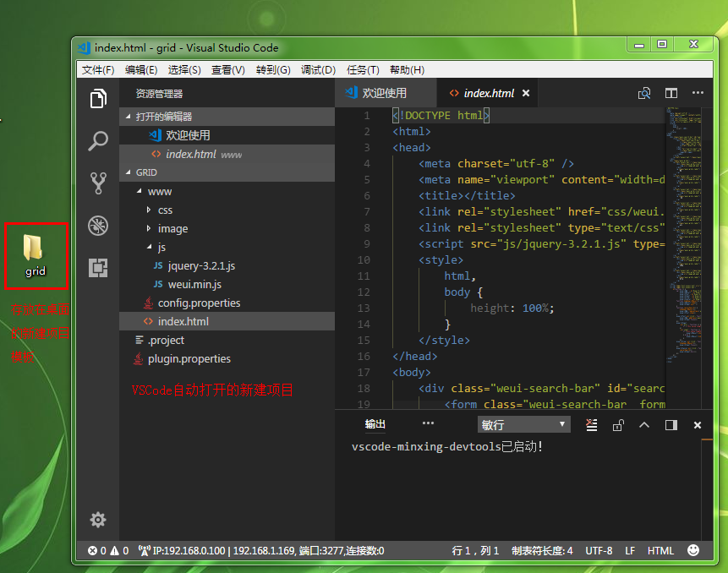Screen dimensions: 728x573
Task: Close the output panel
Action: [x=697, y=425]
